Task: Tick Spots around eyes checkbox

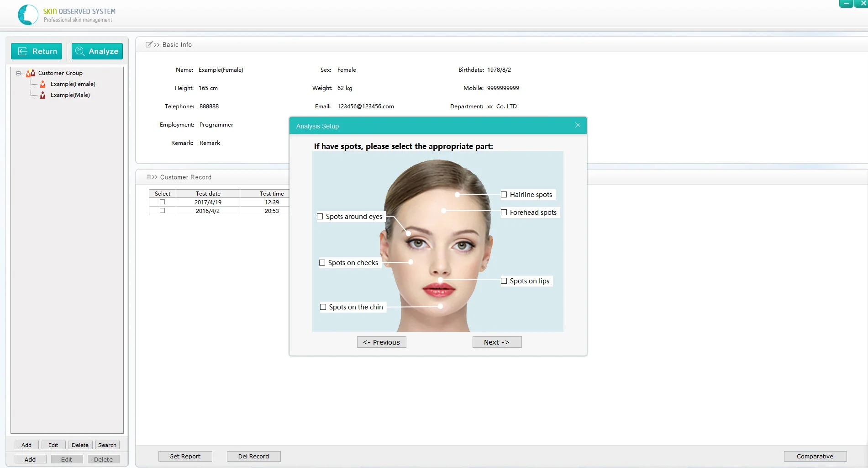Action: click(320, 217)
